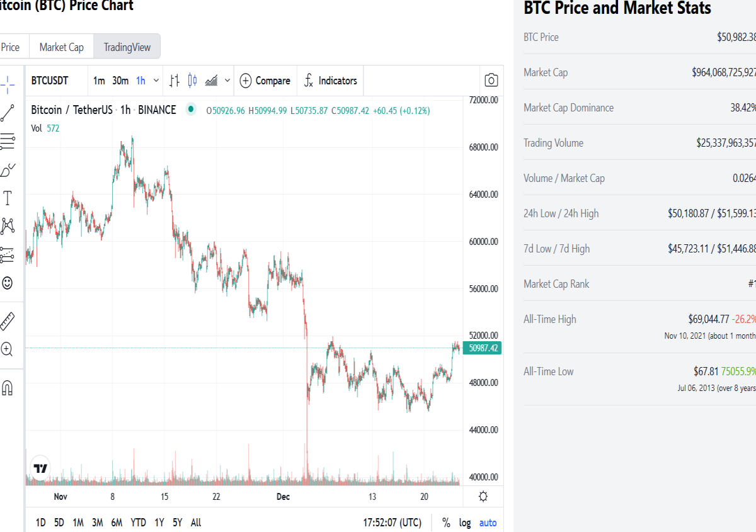Activate the zoom in tool
The image size is (756, 532).
[x=8, y=349]
